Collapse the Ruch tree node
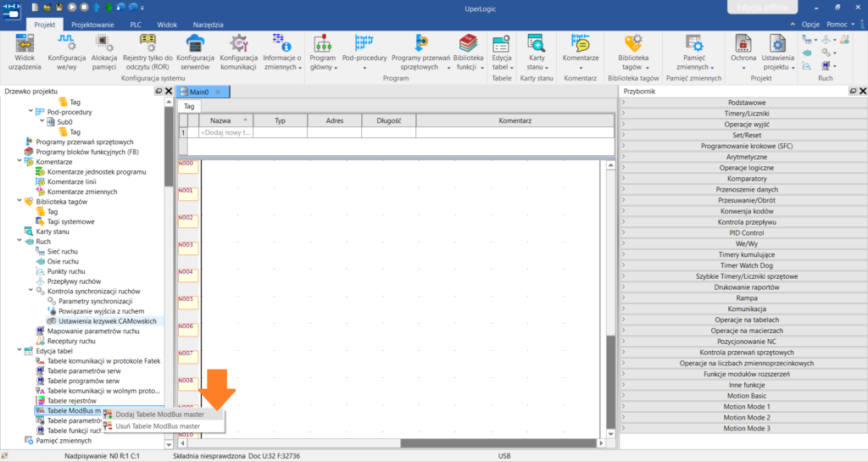This screenshot has height=462, width=868. click(x=20, y=242)
